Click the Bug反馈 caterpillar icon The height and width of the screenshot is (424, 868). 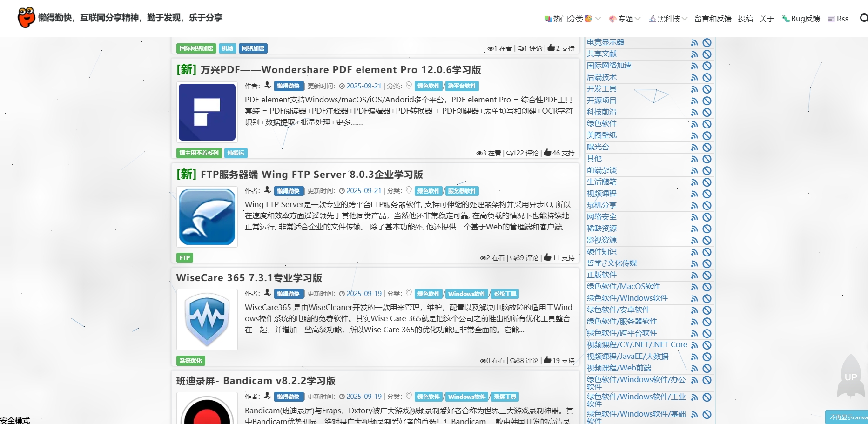[786, 19]
